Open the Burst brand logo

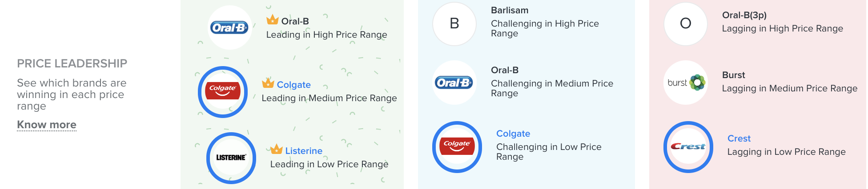(x=686, y=83)
